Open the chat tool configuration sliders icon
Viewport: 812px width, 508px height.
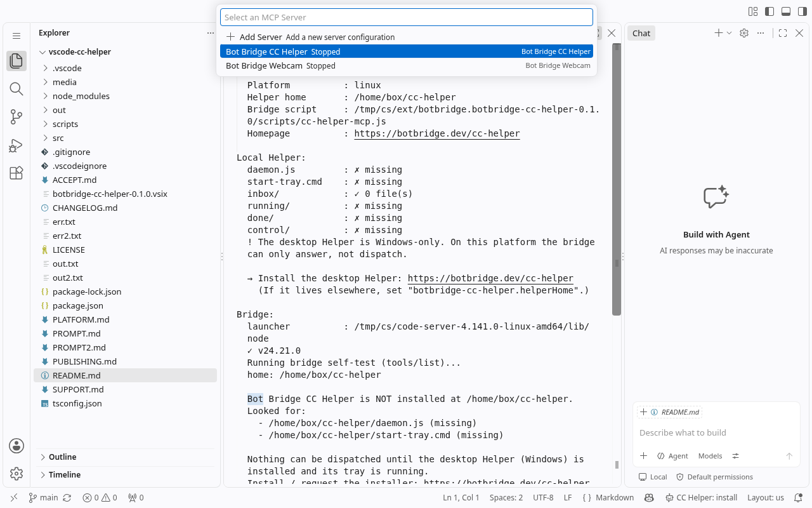736,456
